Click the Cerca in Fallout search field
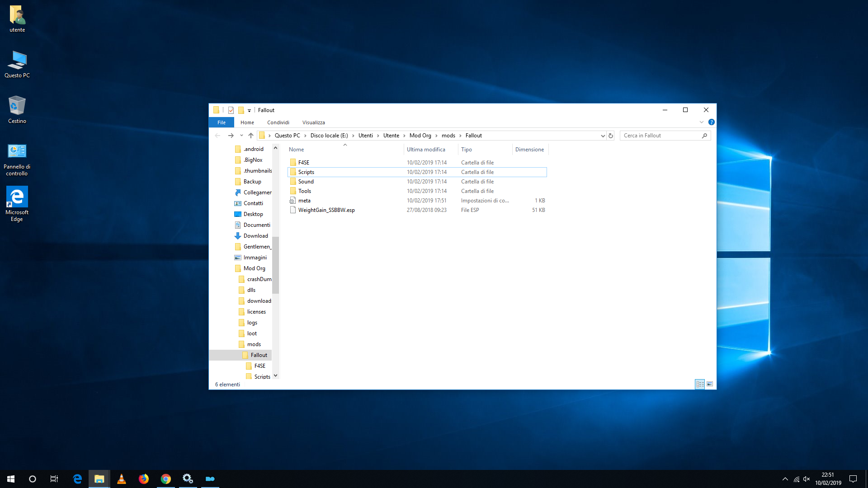The image size is (868, 488). tap(661, 136)
